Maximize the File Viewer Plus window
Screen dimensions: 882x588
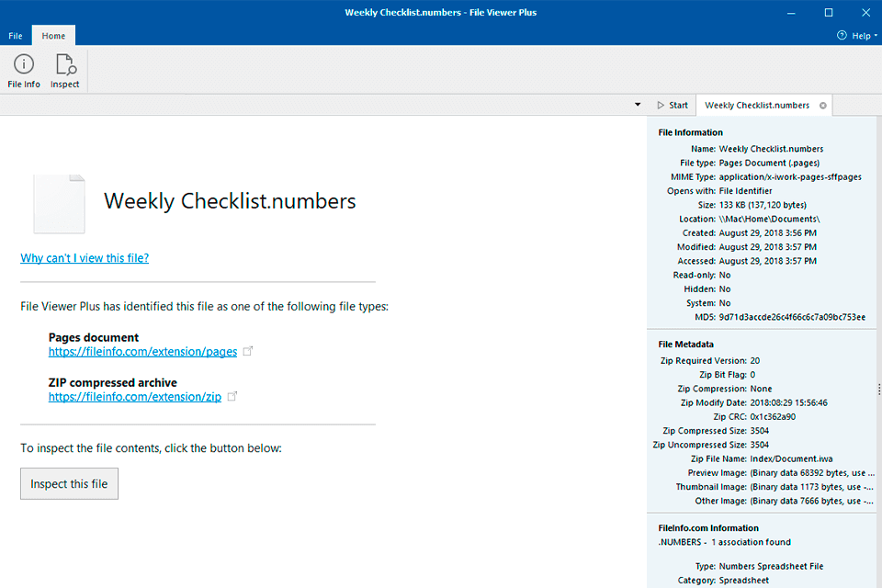click(x=829, y=12)
